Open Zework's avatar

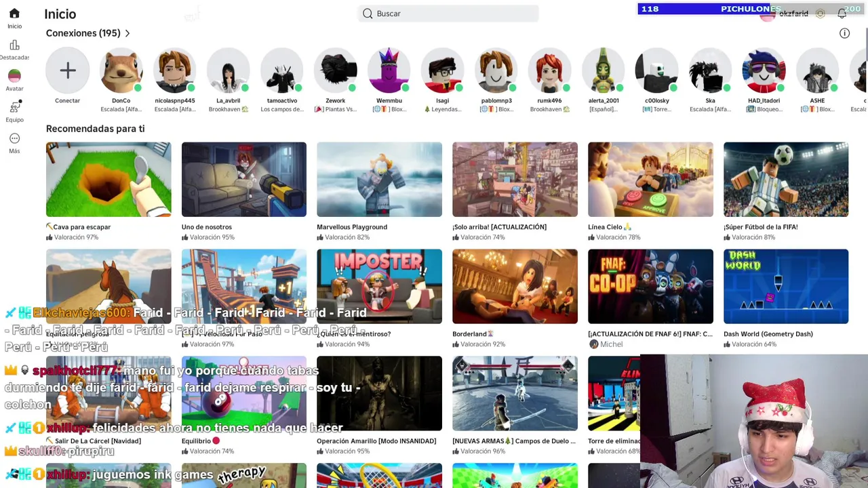[336, 70]
